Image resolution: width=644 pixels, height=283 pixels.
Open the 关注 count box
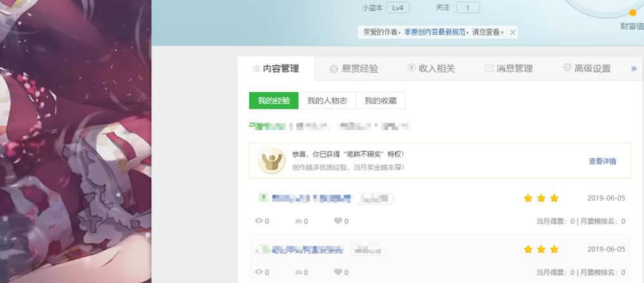coord(468,8)
